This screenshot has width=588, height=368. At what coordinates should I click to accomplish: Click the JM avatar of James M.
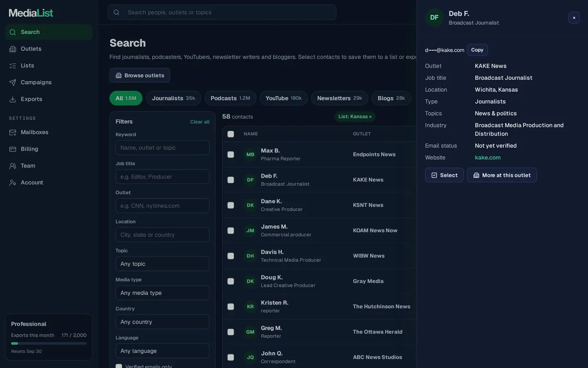click(x=250, y=231)
